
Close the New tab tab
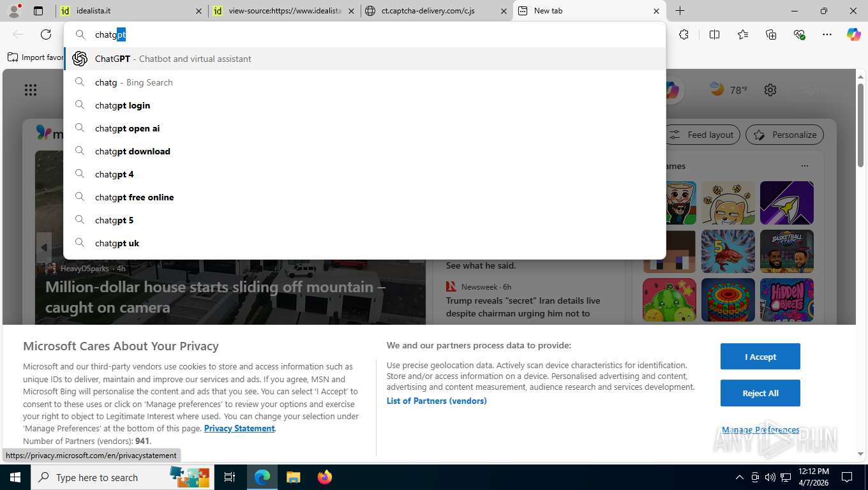click(x=656, y=11)
